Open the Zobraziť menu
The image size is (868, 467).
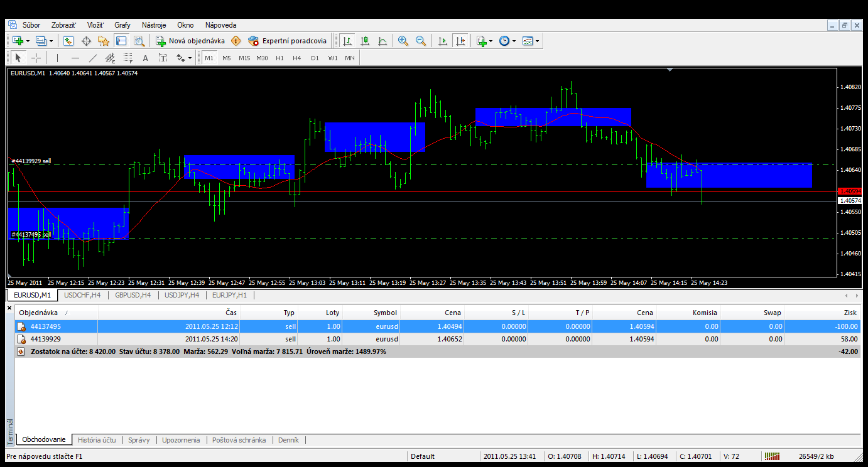pyautogui.click(x=64, y=25)
